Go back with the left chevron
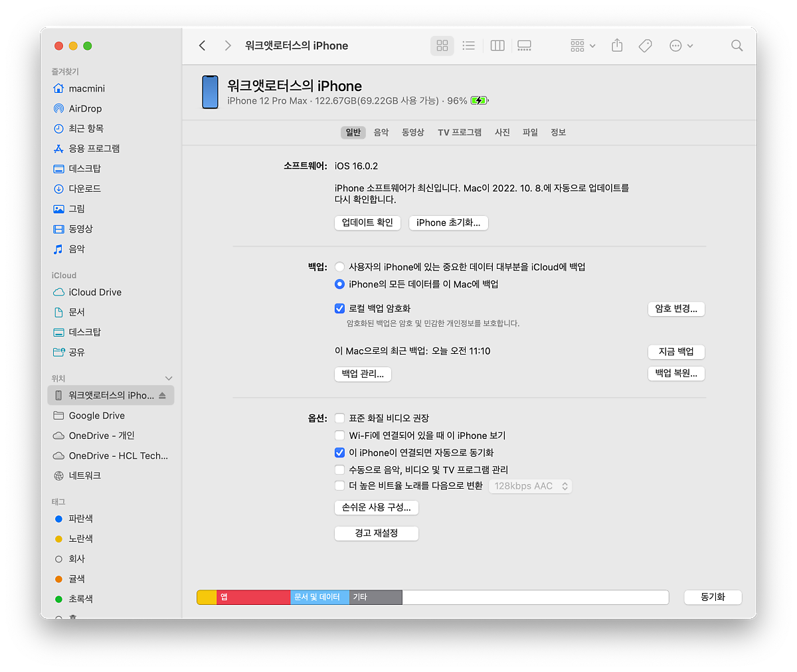797x672 pixels. coord(203,46)
